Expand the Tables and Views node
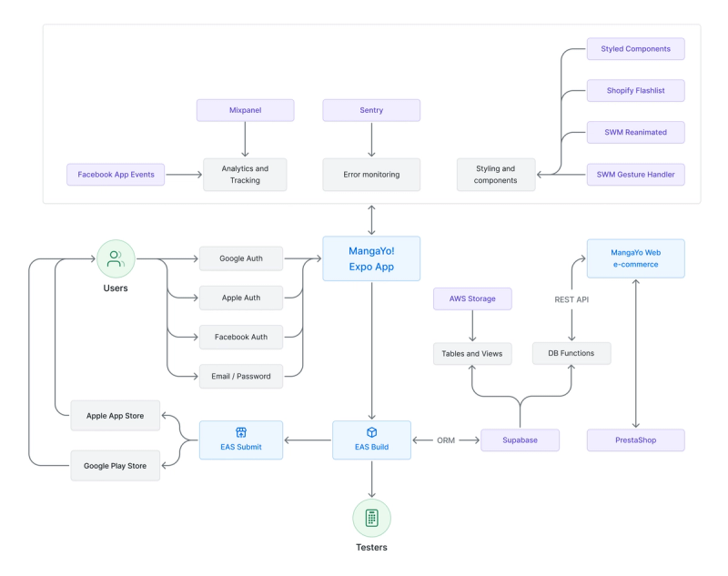 tap(472, 353)
